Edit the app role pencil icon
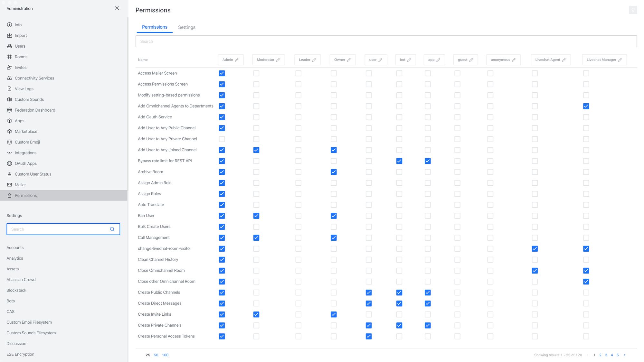Screen dimensions: 644x362 tap(438, 60)
